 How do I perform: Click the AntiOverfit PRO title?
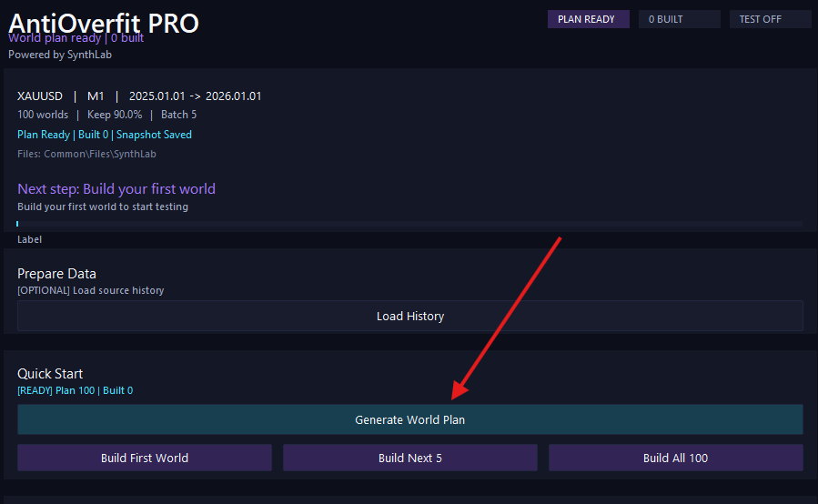click(x=104, y=22)
